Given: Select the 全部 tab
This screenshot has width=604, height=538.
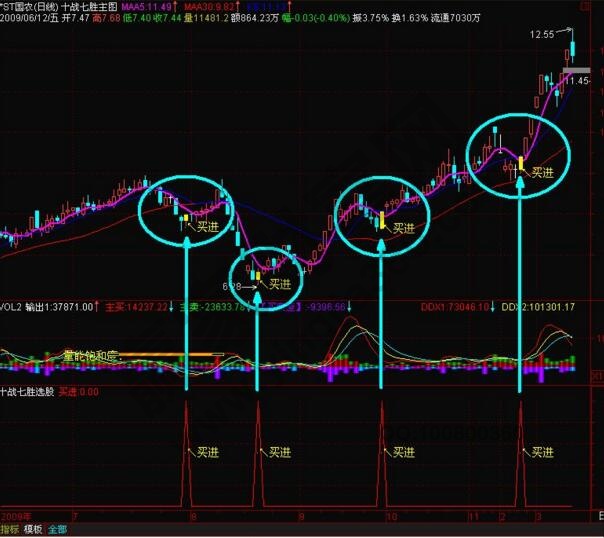Looking at the screenshot, I should pos(59,529).
